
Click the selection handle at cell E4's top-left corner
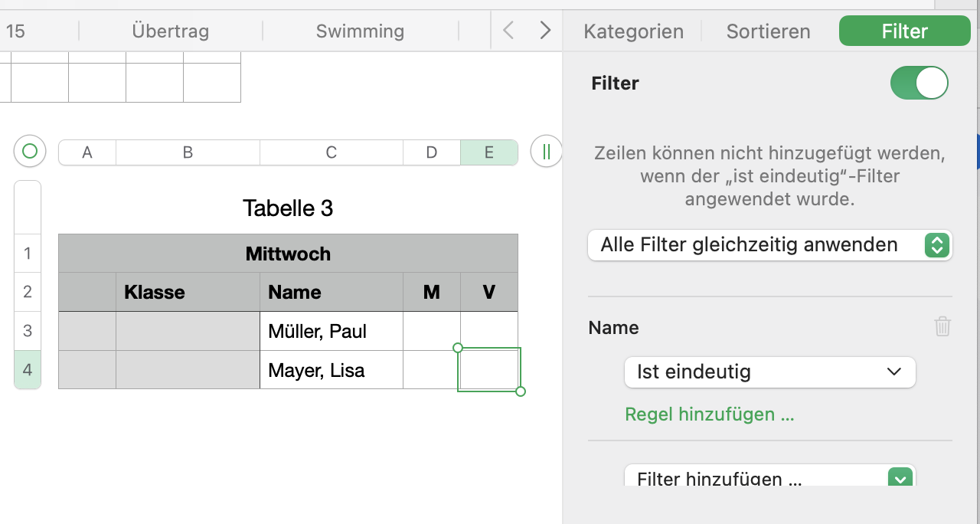(458, 348)
